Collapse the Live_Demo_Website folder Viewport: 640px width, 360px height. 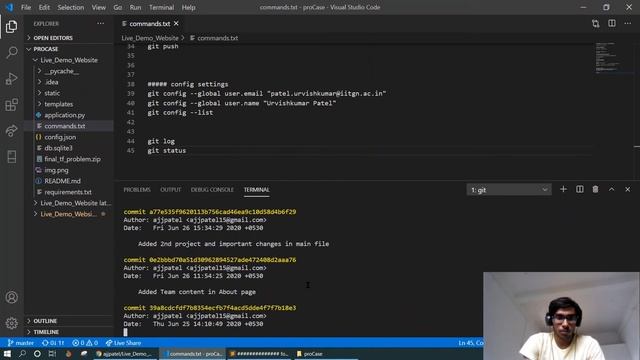click(x=69, y=60)
